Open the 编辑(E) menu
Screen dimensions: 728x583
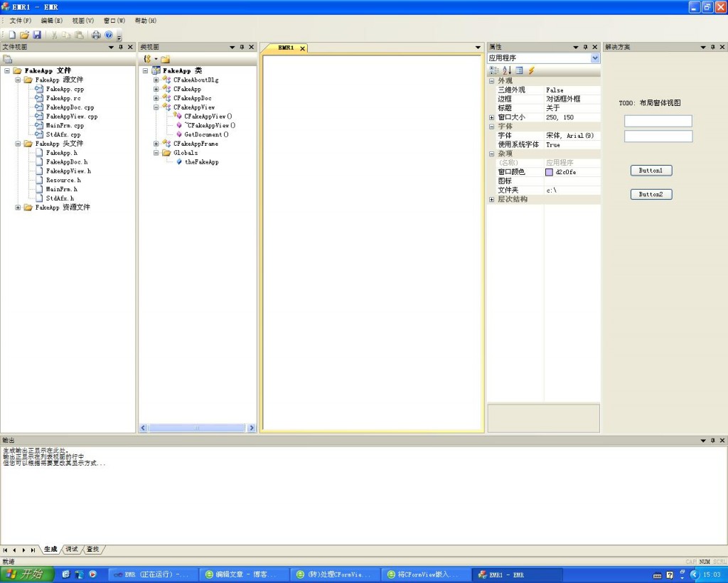[x=51, y=21]
